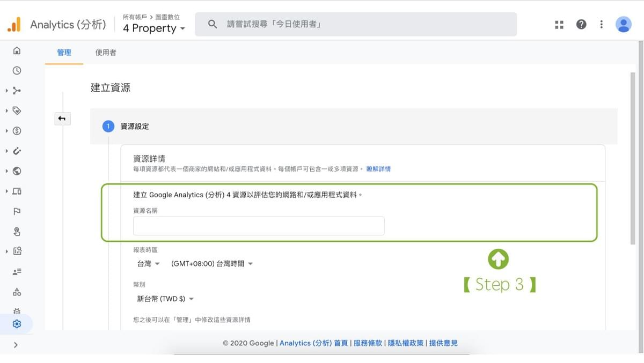Open the (GMT+08:00) 台灣時間 timezone dropdown
The width and height of the screenshot is (644, 363).
click(211, 264)
